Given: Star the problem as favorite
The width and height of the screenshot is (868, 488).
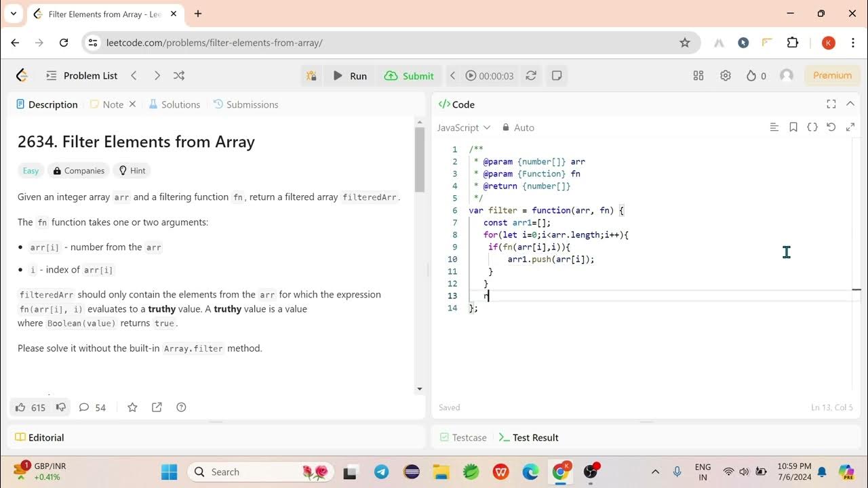Looking at the screenshot, I should 132,407.
